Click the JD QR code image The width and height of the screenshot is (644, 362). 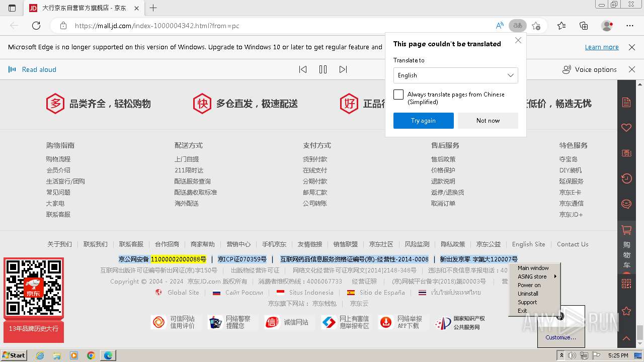(34, 288)
